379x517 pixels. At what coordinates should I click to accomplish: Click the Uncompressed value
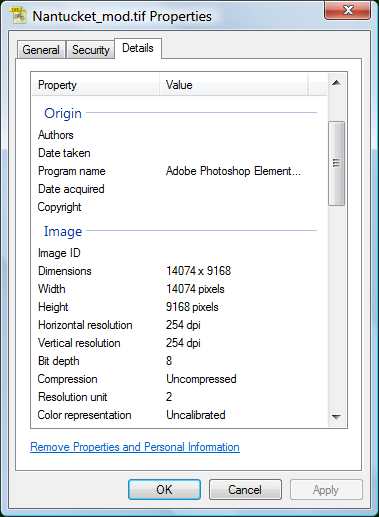click(x=201, y=379)
